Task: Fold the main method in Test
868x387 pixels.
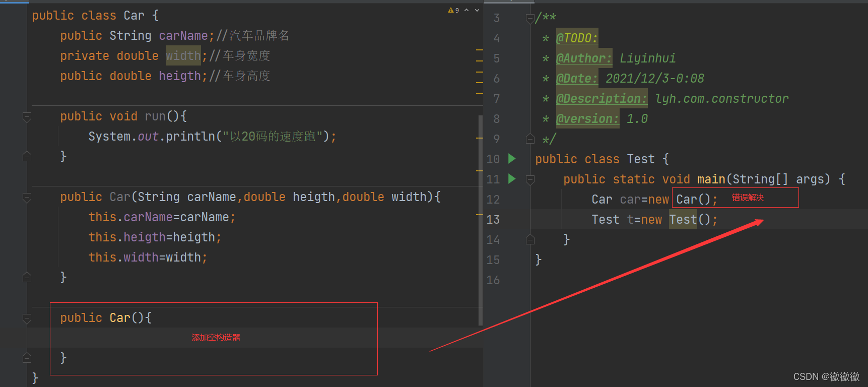Action: pyautogui.click(x=530, y=179)
